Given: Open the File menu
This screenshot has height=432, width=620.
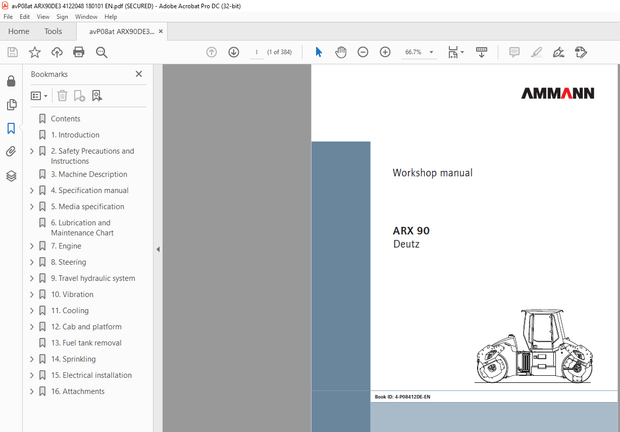Looking at the screenshot, I should (x=8, y=17).
